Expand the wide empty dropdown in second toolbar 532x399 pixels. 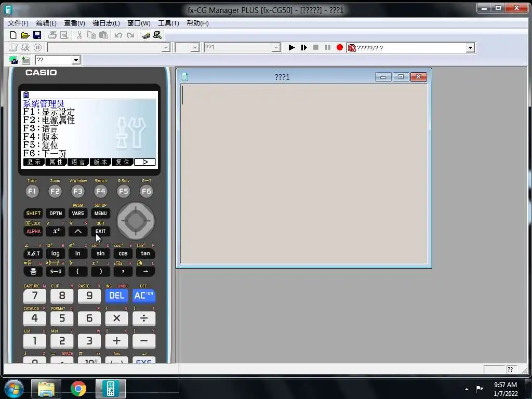click(166, 47)
